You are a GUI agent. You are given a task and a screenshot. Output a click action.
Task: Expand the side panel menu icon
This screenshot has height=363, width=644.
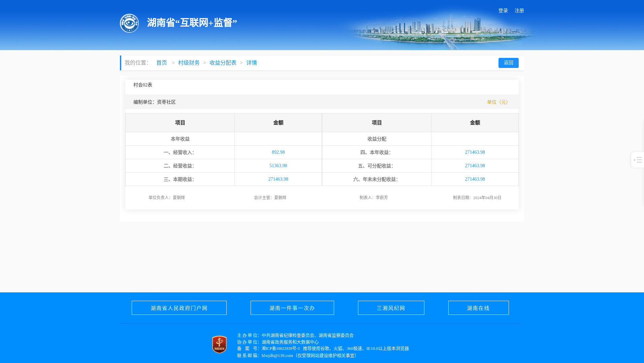pyautogui.click(x=638, y=160)
